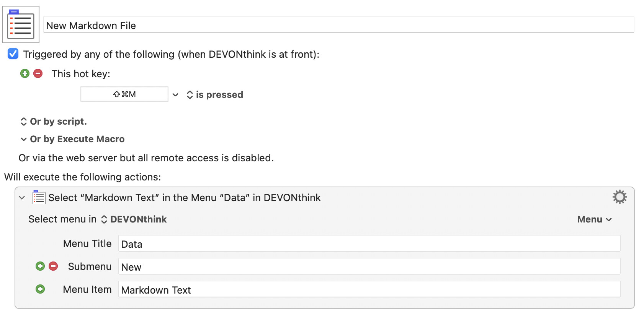Click the Menu Title field containing Data
The width and height of the screenshot is (644, 315).
pyautogui.click(x=369, y=244)
